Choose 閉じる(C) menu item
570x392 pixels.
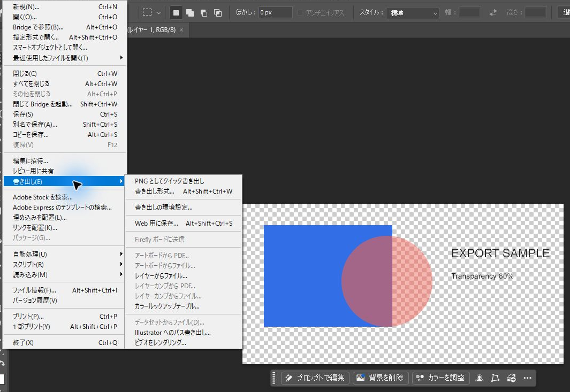pyautogui.click(x=65, y=73)
